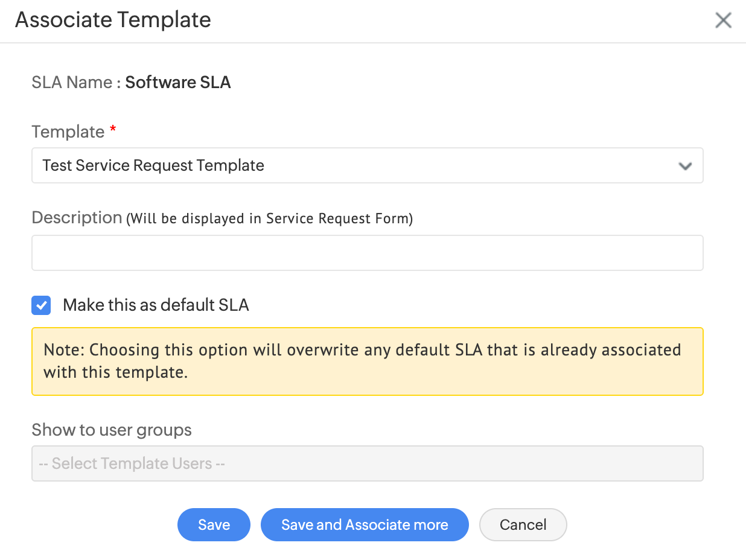Select the Make this as default SLA label text
The height and width of the screenshot is (560, 746).
pyautogui.click(x=156, y=305)
